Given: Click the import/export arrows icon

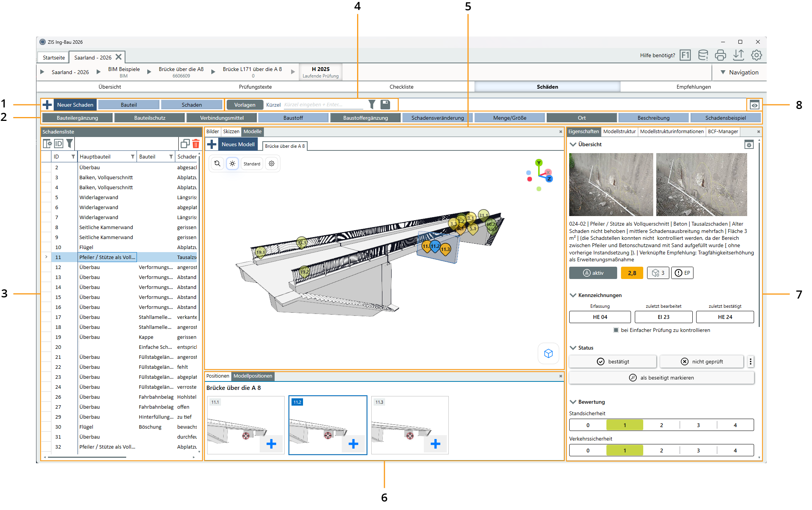Looking at the screenshot, I should [x=738, y=55].
